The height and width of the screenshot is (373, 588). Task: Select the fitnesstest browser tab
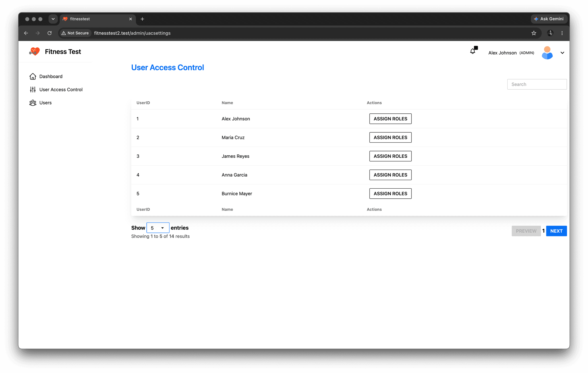98,19
